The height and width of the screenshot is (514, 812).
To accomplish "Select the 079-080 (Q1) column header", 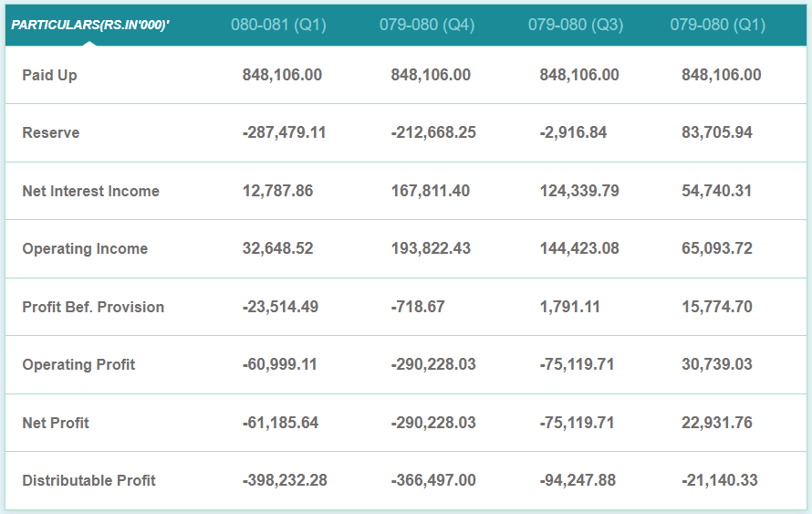I will pos(718,25).
